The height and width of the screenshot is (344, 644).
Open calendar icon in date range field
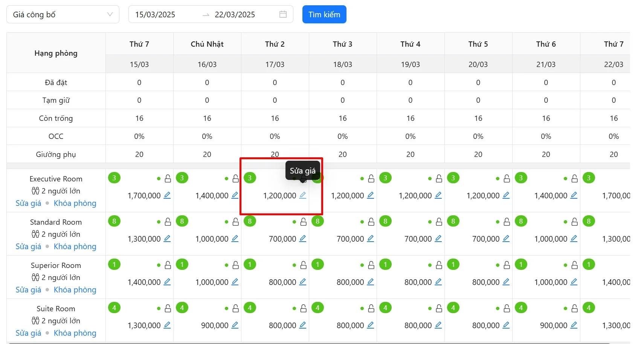click(x=283, y=14)
